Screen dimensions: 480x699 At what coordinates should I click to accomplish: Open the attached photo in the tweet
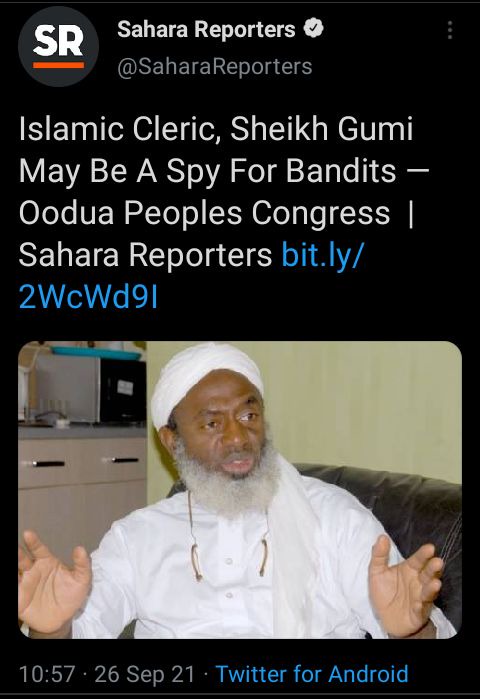pos(240,489)
